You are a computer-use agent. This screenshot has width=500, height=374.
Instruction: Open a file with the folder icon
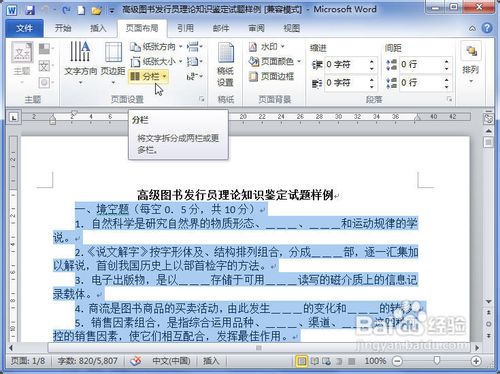point(96,10)
